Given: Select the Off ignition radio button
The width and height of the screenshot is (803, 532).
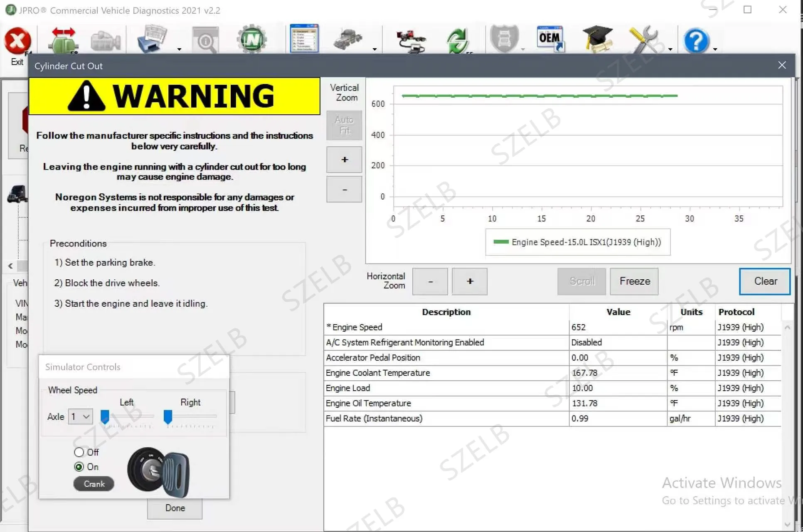Looking at the screenshot, I should pos(79,452).
